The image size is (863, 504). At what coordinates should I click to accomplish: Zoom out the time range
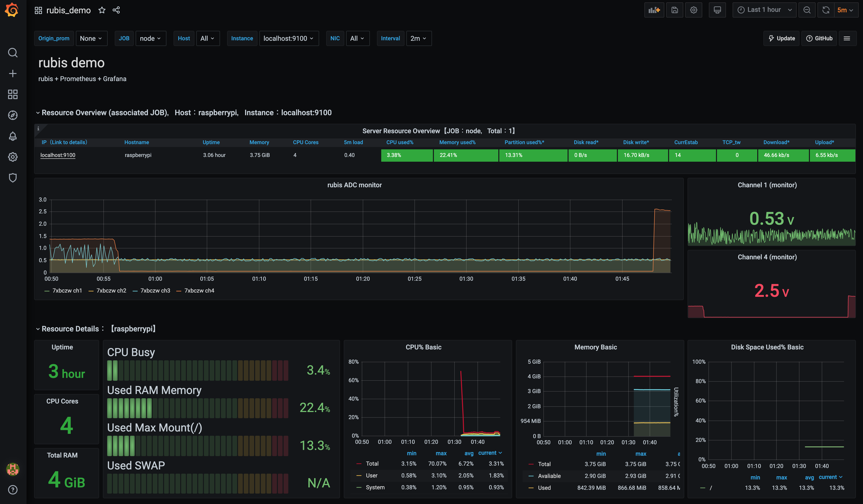(x=807, y=10)
